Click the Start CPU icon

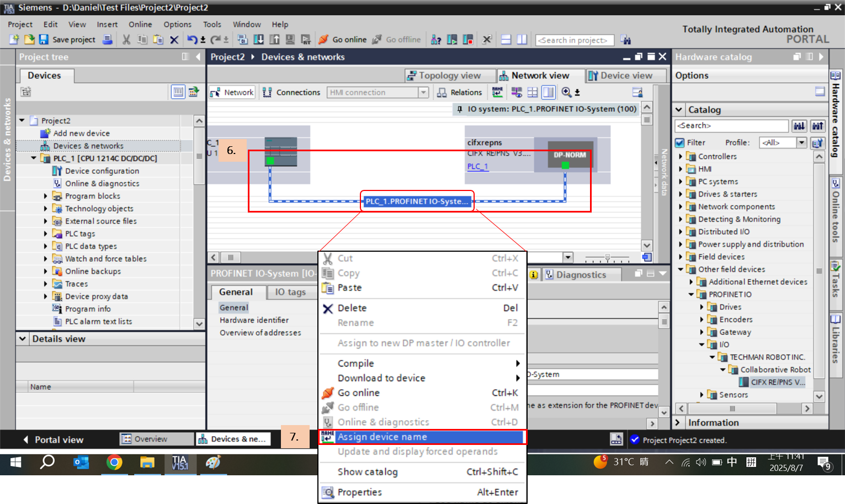(452, 40)
